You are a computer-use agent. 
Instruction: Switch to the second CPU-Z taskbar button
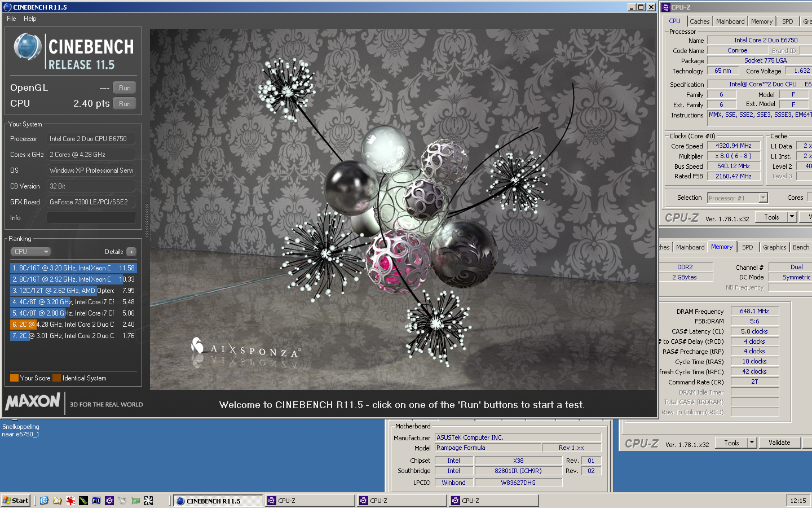[401, 501]
